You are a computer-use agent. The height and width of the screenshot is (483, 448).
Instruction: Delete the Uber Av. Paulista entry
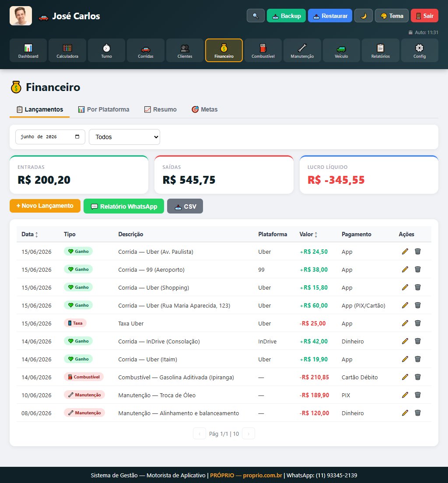pyautogui.click(x=418, y=252)
